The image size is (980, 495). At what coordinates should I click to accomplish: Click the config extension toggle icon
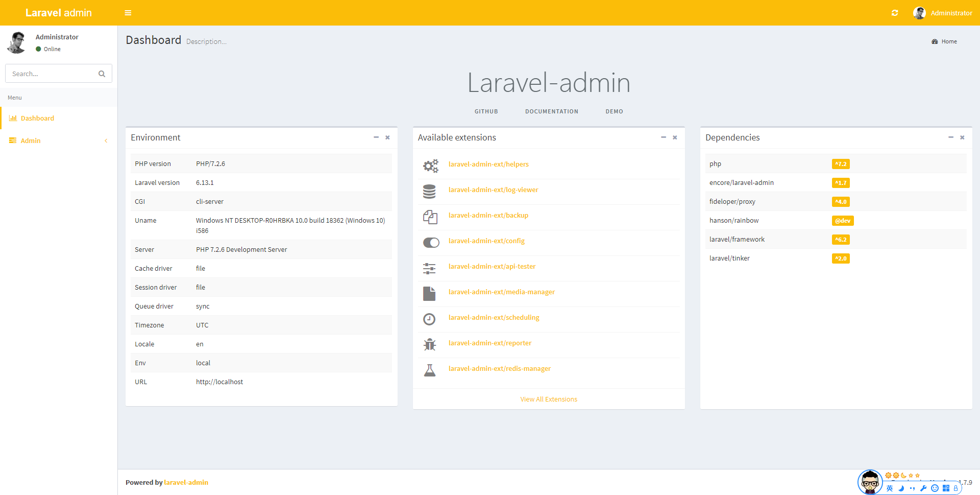click(431, 243)
